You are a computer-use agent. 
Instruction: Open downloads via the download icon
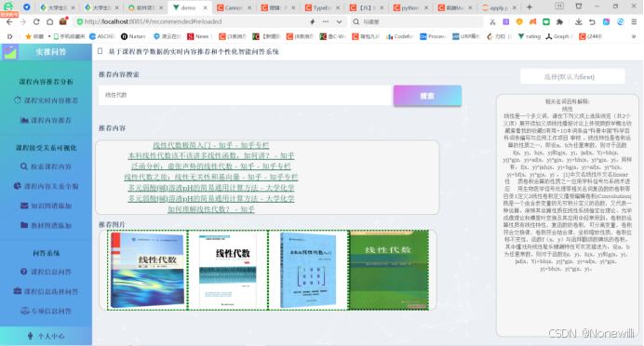tap(578, 21)
